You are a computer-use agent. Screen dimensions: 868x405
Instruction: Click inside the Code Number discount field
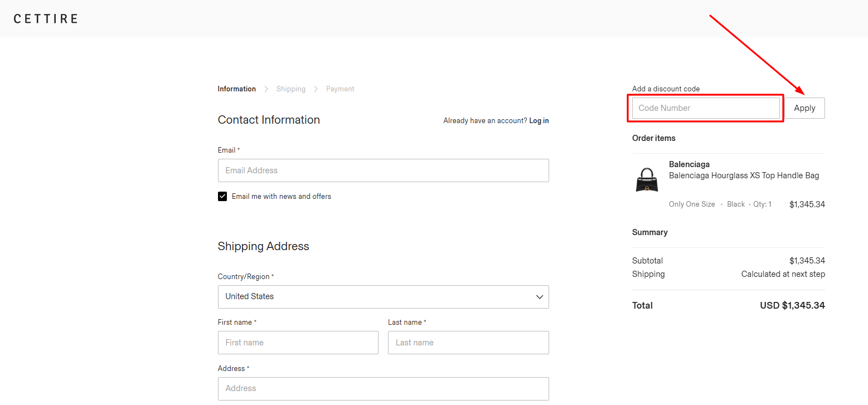(x=705, y=108)
